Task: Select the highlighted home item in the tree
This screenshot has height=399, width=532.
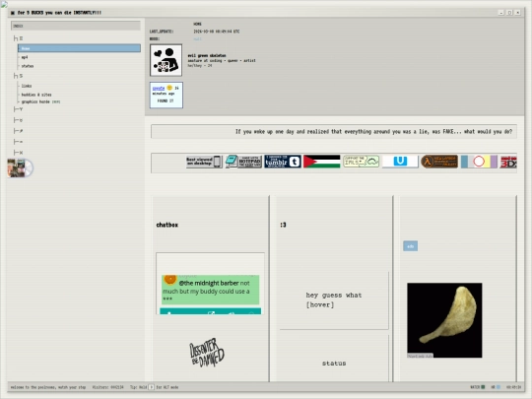Action: coord(80,48)
